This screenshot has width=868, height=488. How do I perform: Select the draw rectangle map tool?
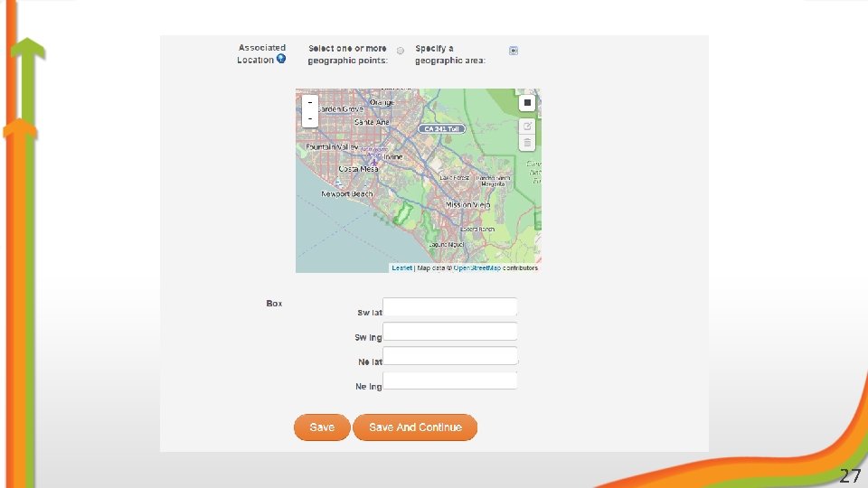(x=527, y=103)
